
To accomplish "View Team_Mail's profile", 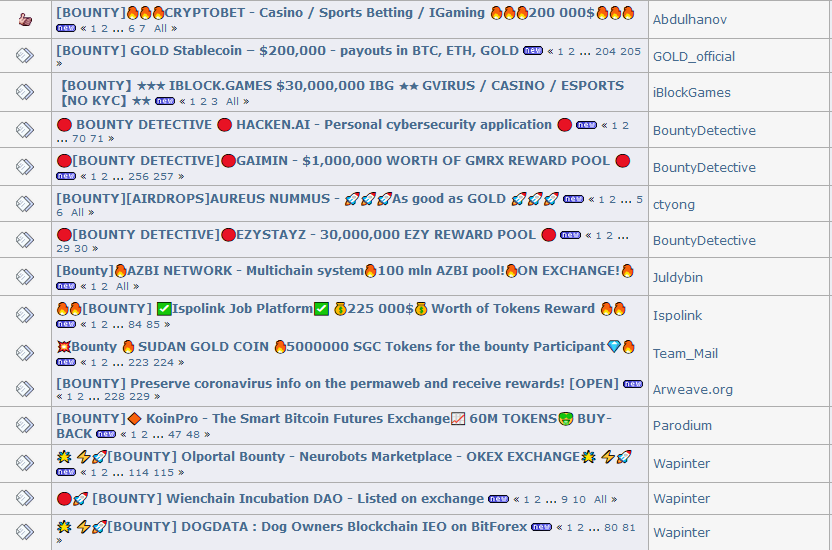I will pyautogui.click(x=685, y=354).
